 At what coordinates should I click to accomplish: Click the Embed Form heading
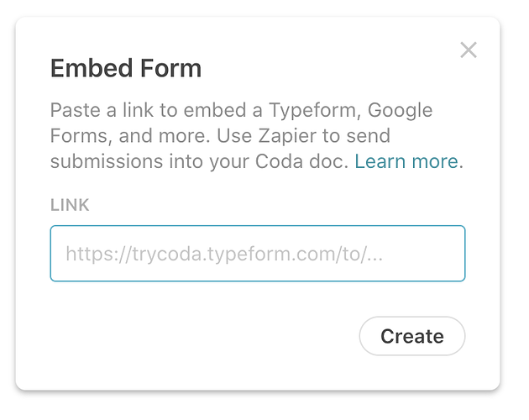(126, 68)
